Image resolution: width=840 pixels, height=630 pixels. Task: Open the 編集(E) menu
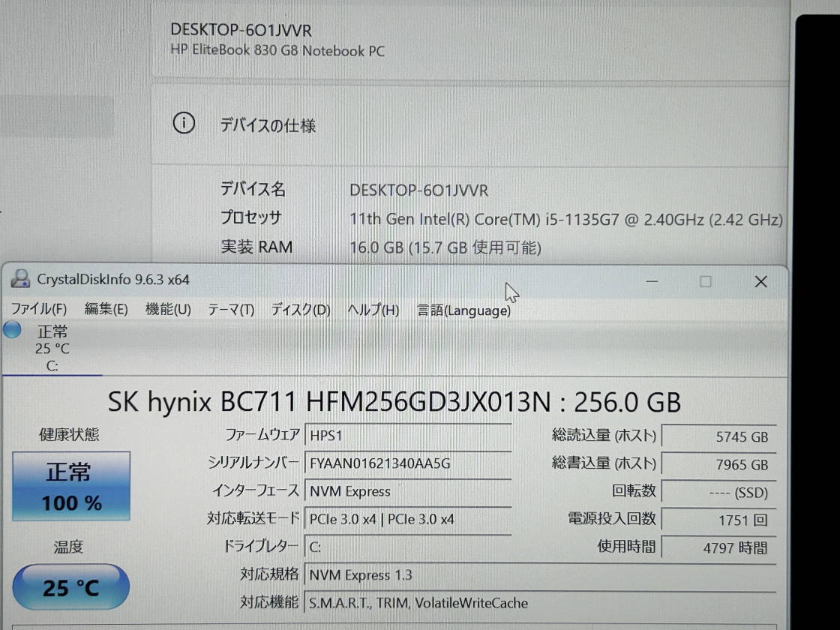click(x=106, y=310)
